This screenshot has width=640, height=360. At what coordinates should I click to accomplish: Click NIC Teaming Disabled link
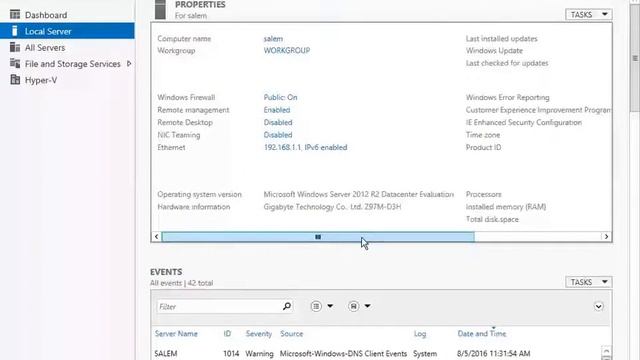(278, 135)
